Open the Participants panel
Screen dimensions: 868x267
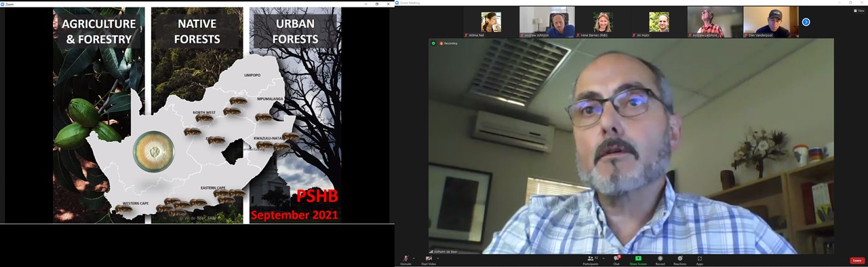tap(590, 260)
